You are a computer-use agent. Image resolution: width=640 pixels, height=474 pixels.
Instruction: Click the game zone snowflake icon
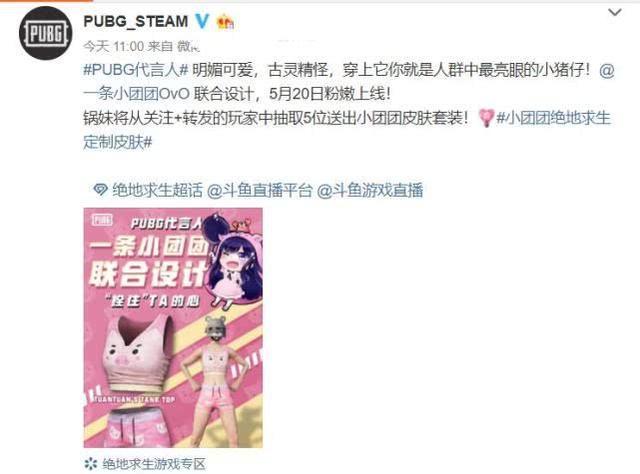click(x=91, y=464)
